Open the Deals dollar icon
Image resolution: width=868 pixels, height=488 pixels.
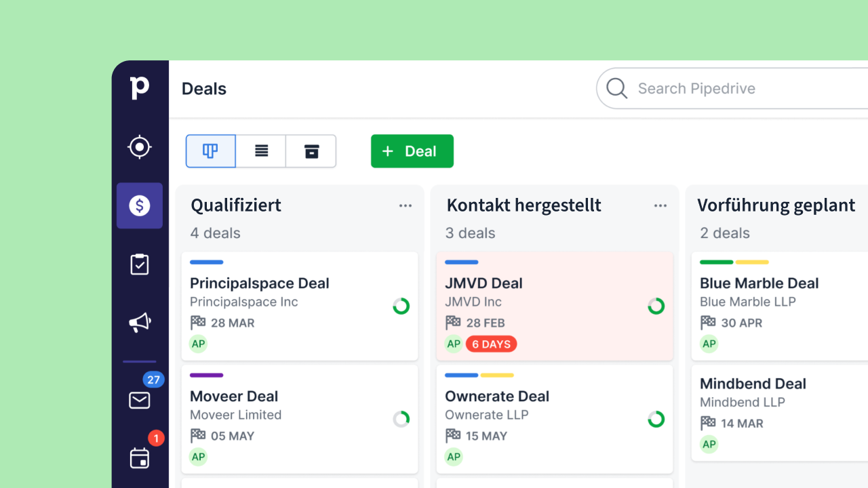point(140,205)
